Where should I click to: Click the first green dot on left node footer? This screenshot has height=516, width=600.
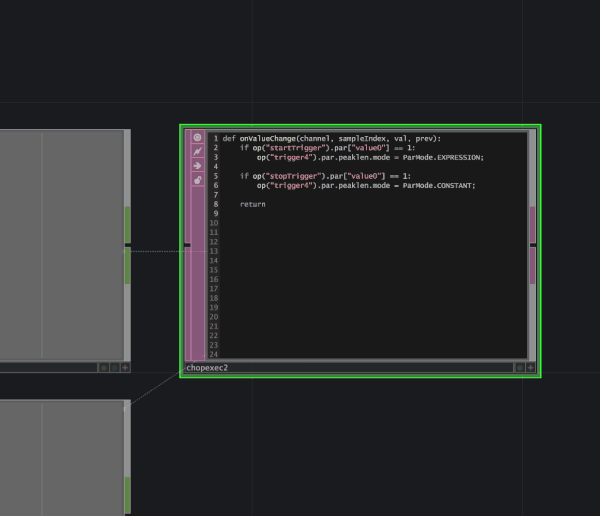(104, 368)
